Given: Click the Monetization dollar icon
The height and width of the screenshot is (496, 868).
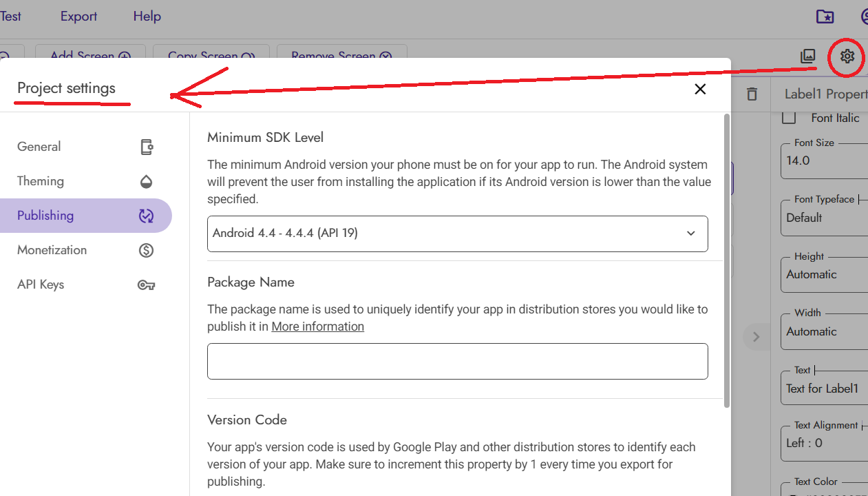Looking at the screenshot, I should 146,250.
